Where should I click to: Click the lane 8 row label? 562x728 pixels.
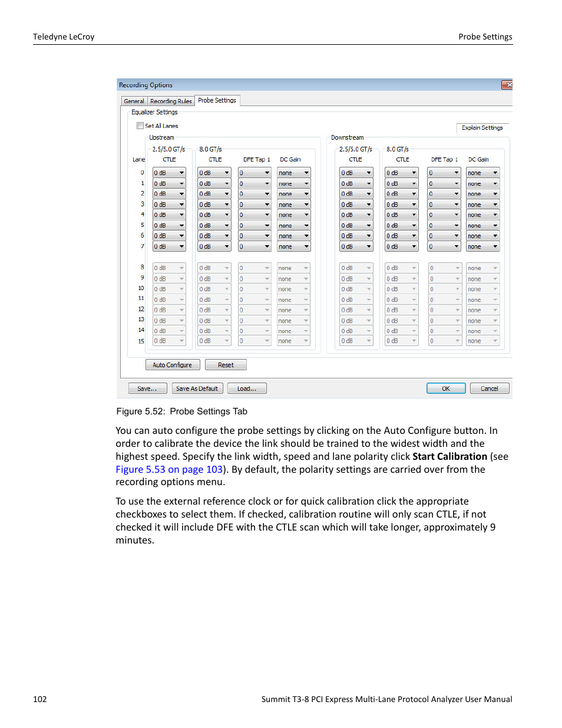point(142,267)
